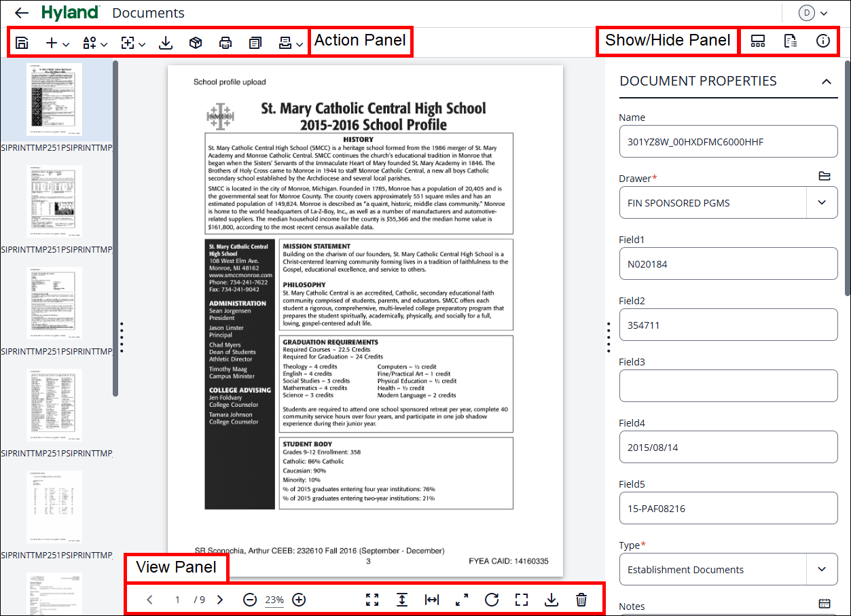Open the plus (Add) menu in the action panel

[57, 43]
